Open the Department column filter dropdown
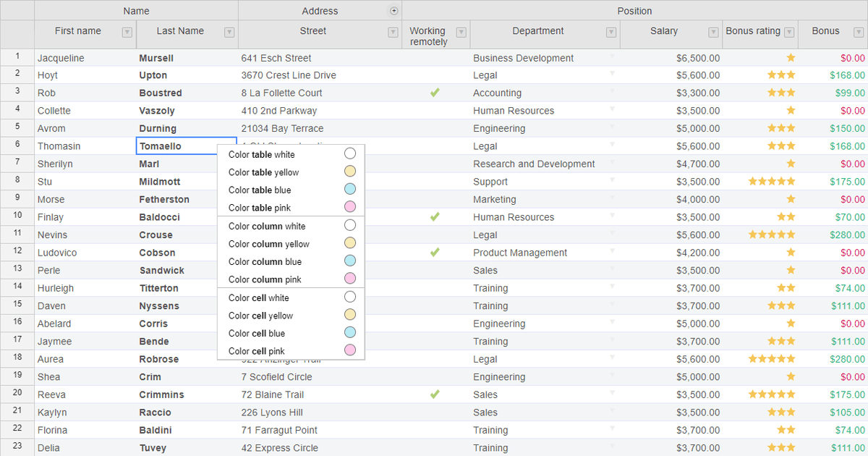Image resolution: width=868 pixels, height=456 pixels. click(611, 32)
